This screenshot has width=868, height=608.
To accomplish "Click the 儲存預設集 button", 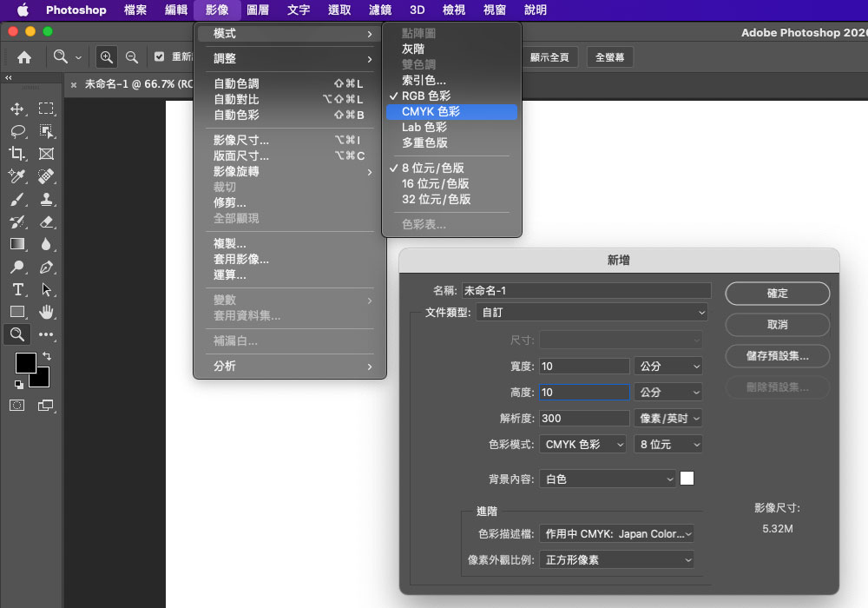I will coord(777,356).
